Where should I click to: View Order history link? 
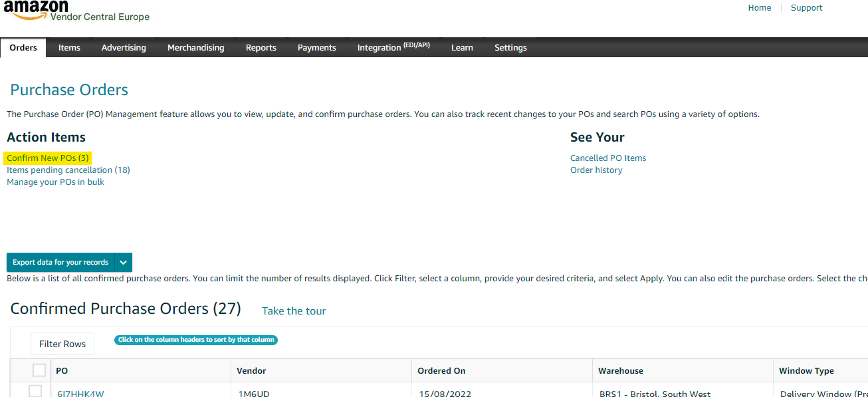point(596,170)
